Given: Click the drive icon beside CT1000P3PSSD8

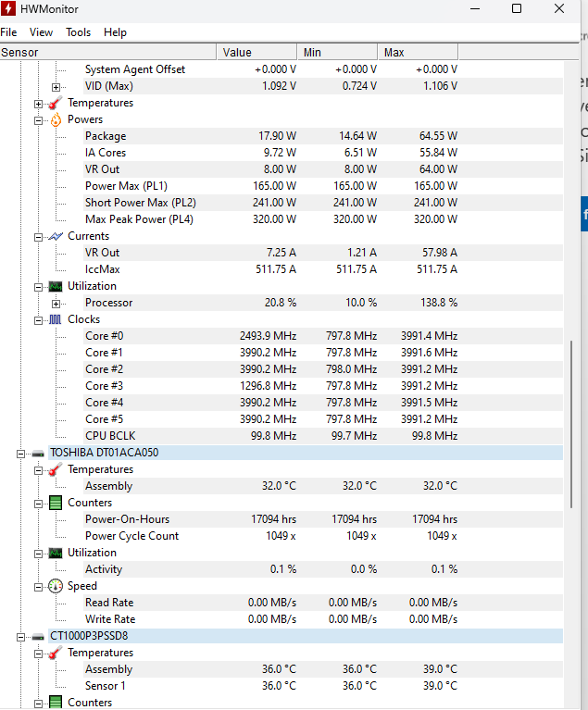Looking at the screenshot, I should point(38,637).
